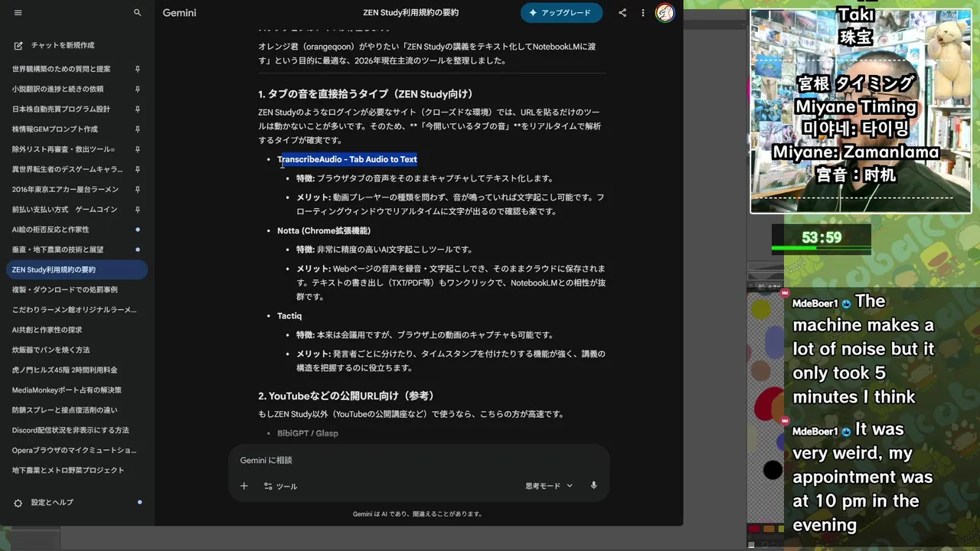This screenshot has width=980, height=551.
Task: Open the Gemini hamburger main menu
Action: click(18, 13)
